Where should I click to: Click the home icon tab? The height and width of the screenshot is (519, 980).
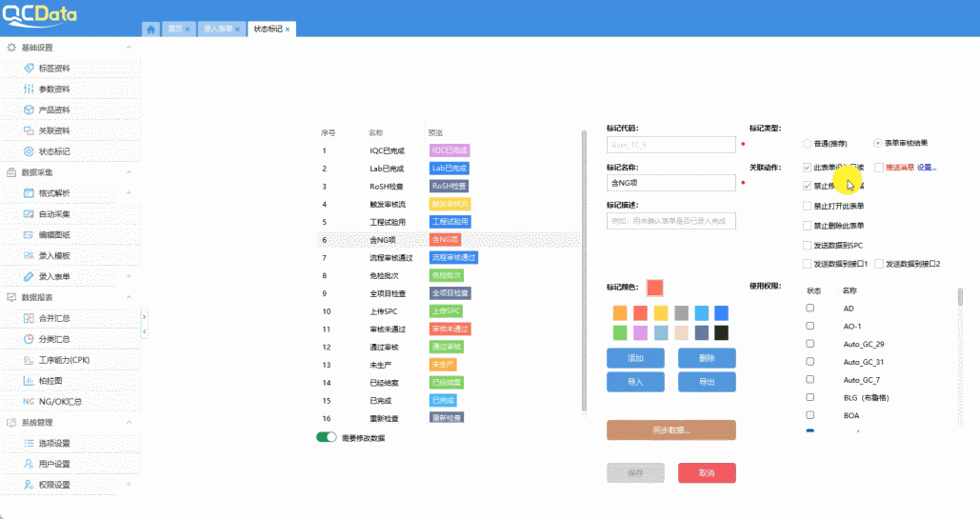[150, 29]
